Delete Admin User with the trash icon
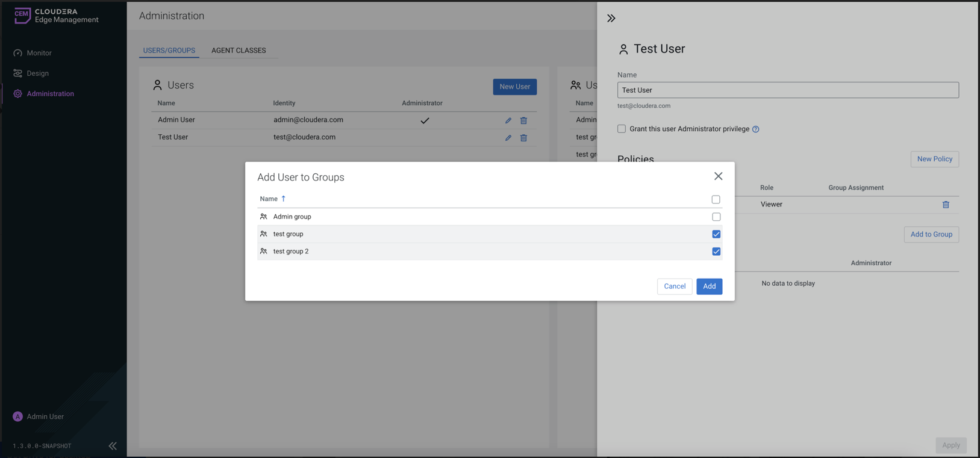 coord(523,120)
